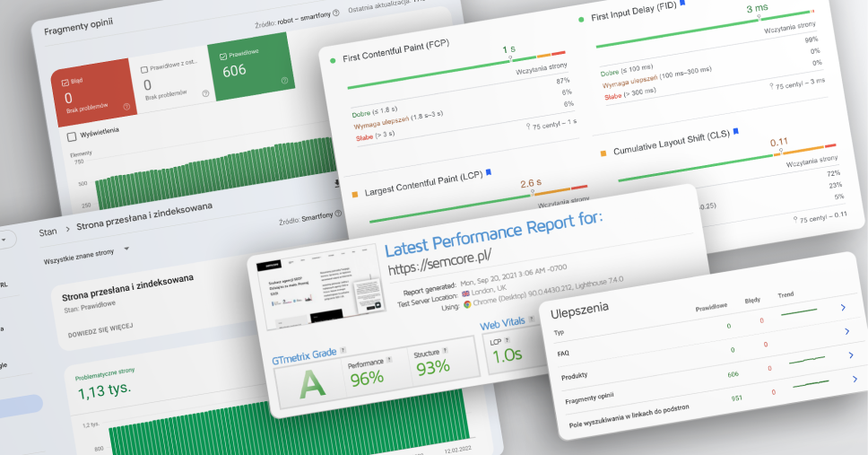Click bookmark icon next to Cumulative Layout Shift
This screenshot has height=455, width=868.
pyautogui.click(x=735, y=131)
